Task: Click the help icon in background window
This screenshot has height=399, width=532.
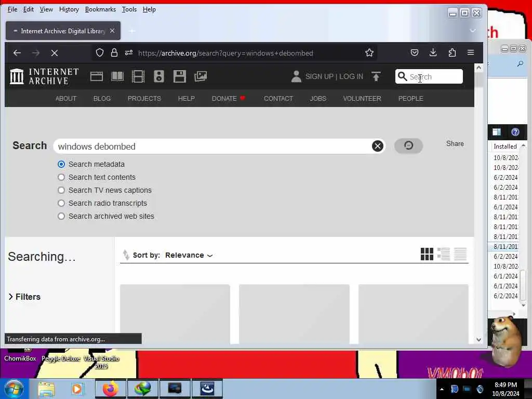Action: (x=515, y=132)
